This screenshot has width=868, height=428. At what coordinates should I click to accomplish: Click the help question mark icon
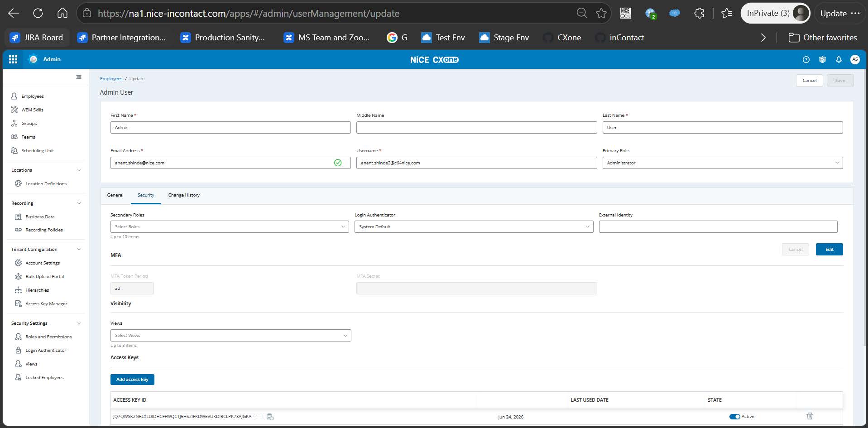806,59
